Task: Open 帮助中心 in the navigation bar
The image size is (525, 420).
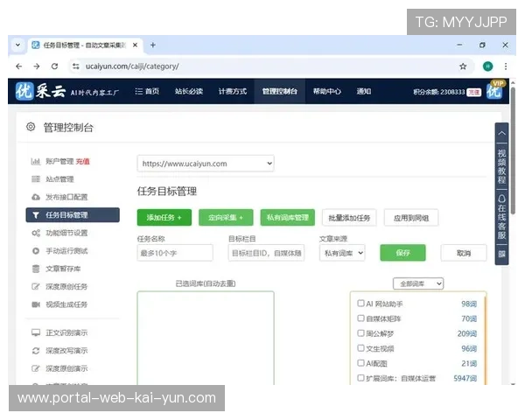Action: coord(326,92)
